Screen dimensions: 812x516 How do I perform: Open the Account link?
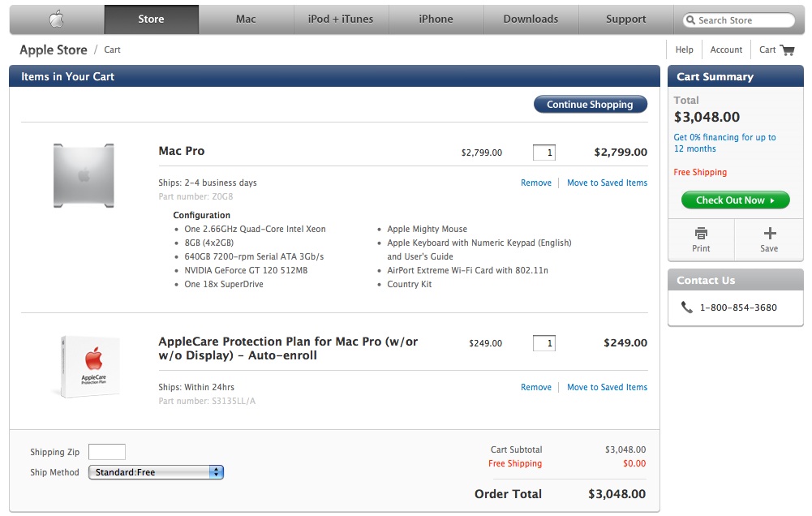726,49
